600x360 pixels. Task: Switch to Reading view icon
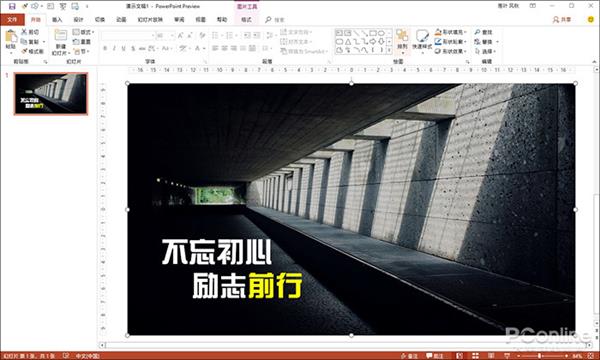491,356
